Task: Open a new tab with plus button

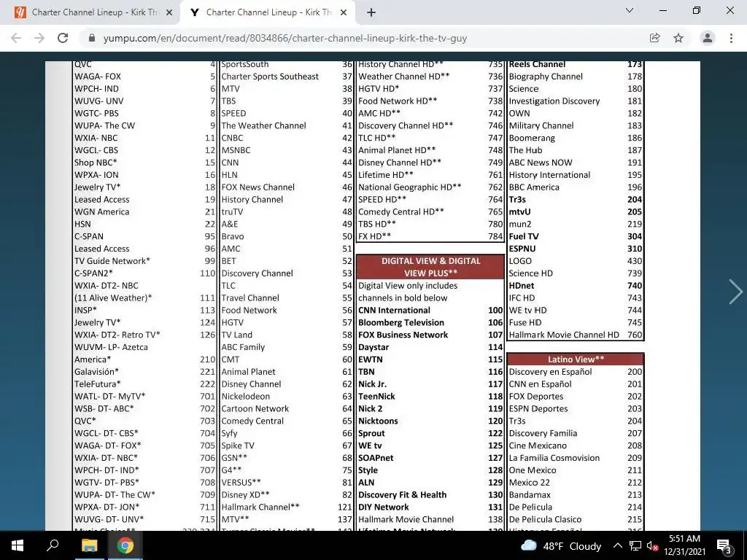Action: click(371, 12)
